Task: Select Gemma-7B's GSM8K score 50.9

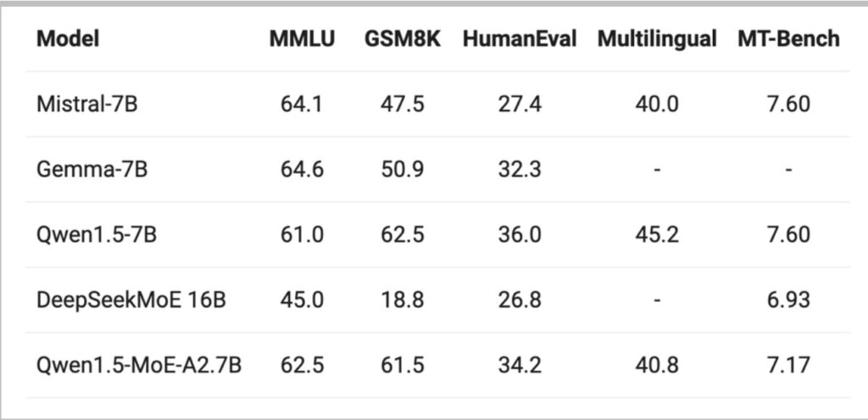Action: [403, 170]
